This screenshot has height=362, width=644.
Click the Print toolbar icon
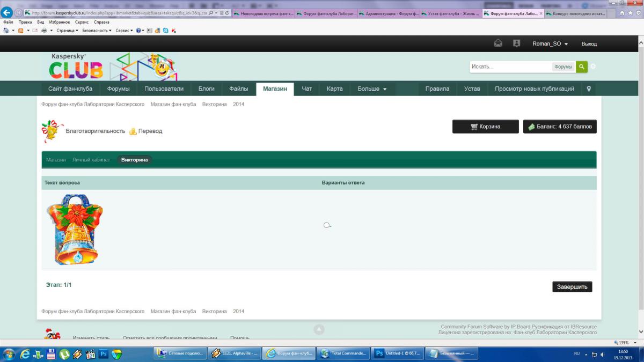(x=44, y=31)
